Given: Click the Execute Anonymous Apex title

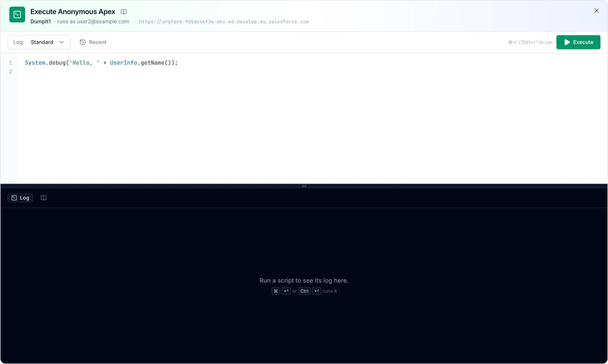Looking at the screenshot, I should 73,12.
